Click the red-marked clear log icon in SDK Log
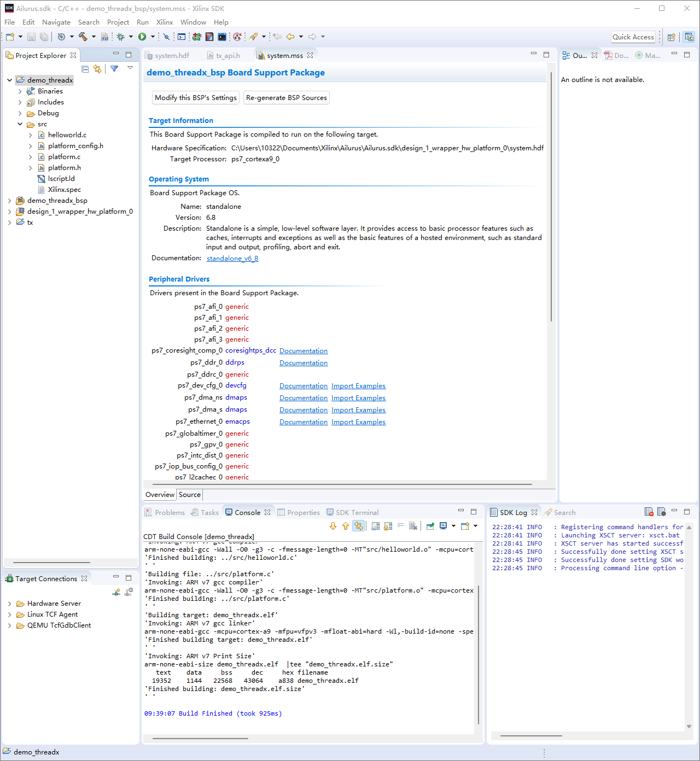This screenshot has height=761, width=700. pos(649,512)
